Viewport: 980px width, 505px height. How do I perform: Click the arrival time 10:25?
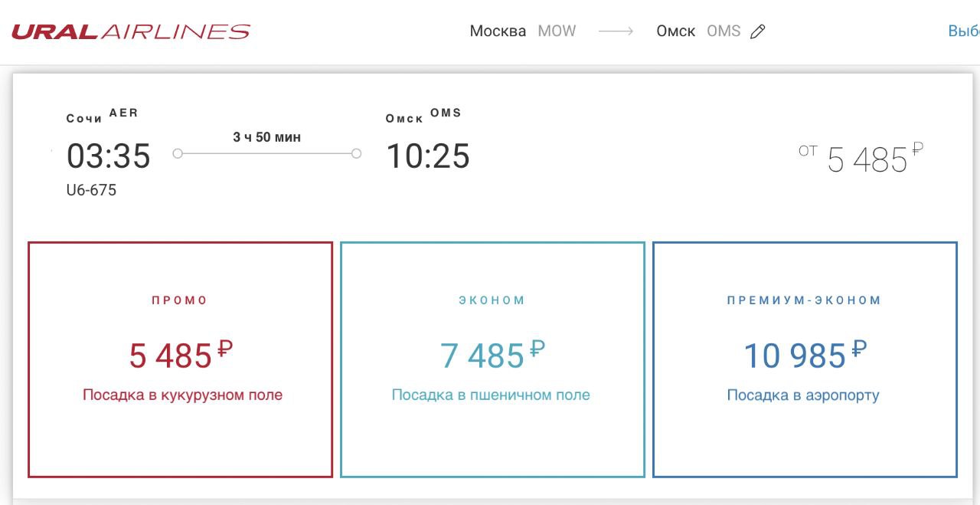tap(428, 156)
